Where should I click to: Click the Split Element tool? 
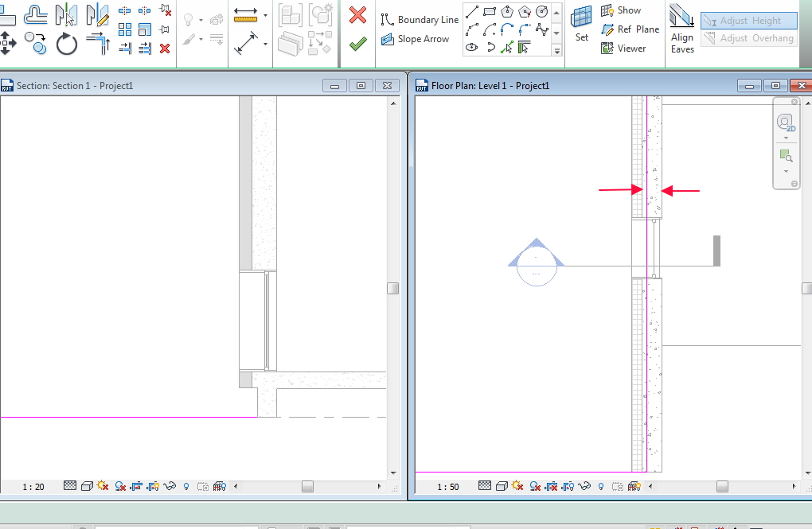[124, 10]
